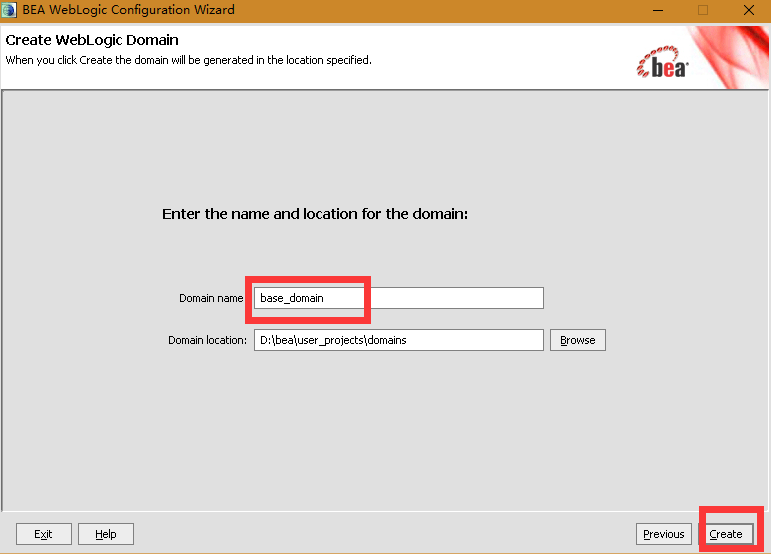Open Help for the wizard
This screenshot has height=554, width=771.
tap(106, 534)
